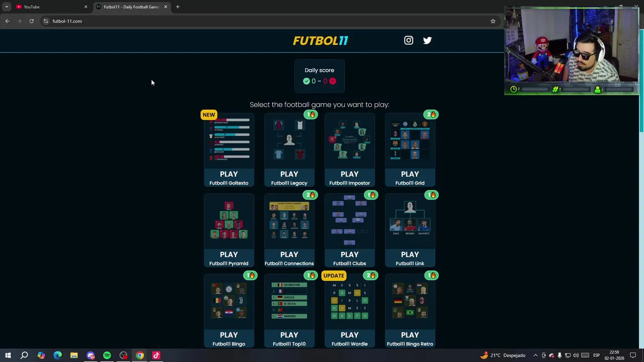The height and width of the screenshot is (362, 644).
Task: Play the Futbol11 Goltexto game
Action: [229, 178]
